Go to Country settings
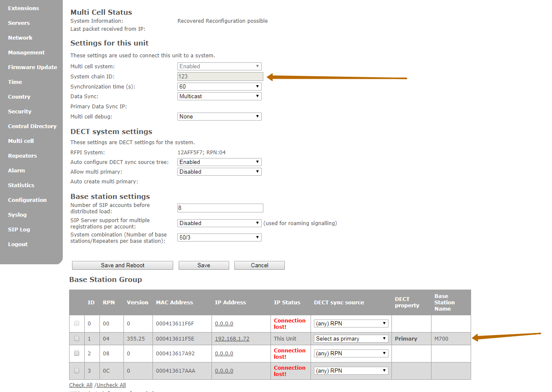The width and height of the screenshot is (552, 392). tap(19, 97)
